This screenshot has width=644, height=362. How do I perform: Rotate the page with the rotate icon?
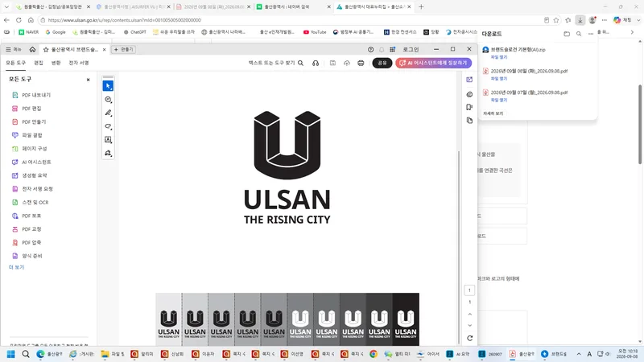pos(469,338)
